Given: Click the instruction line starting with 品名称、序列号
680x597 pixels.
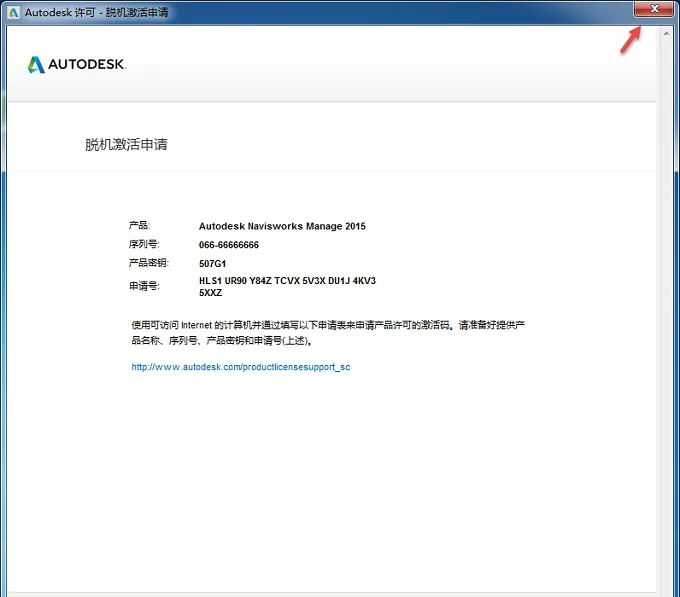Looking at the screenshot, I should pyautogui.click(x=222, y=340).
